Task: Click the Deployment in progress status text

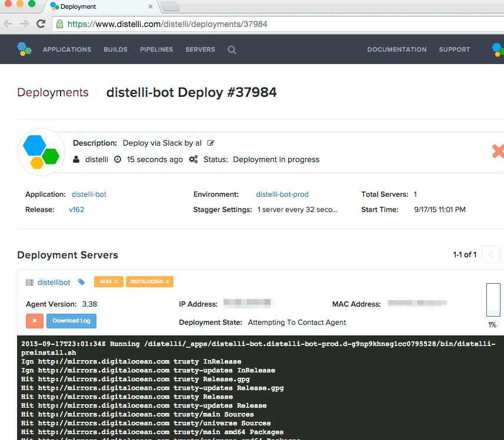Action: 276,160
